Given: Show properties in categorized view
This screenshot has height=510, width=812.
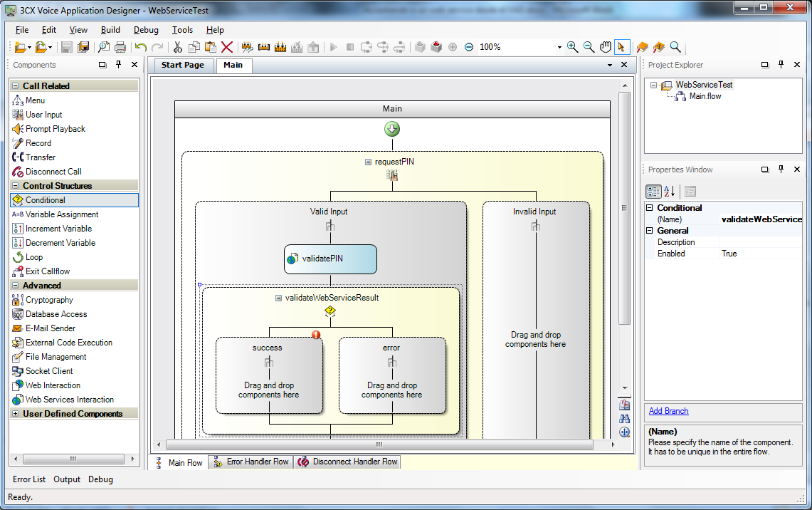Looking at the screenshot, I should click(x=653, y=191).
